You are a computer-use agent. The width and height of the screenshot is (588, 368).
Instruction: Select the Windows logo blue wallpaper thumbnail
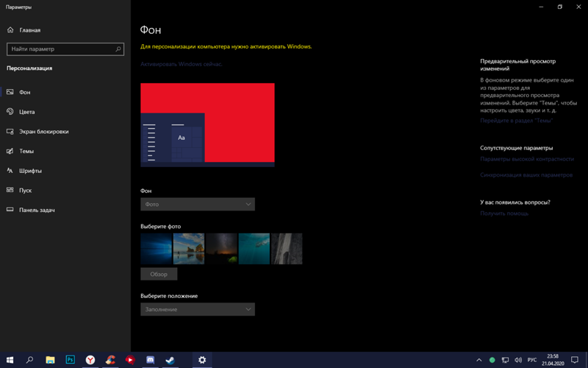point(156,249)
